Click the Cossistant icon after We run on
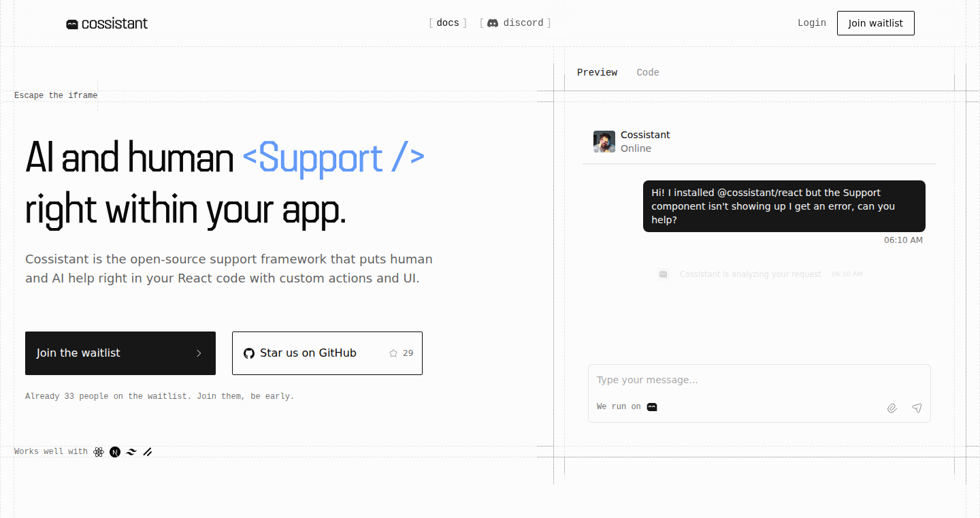Viewport: 980px width, 518px height. [652, 407]
